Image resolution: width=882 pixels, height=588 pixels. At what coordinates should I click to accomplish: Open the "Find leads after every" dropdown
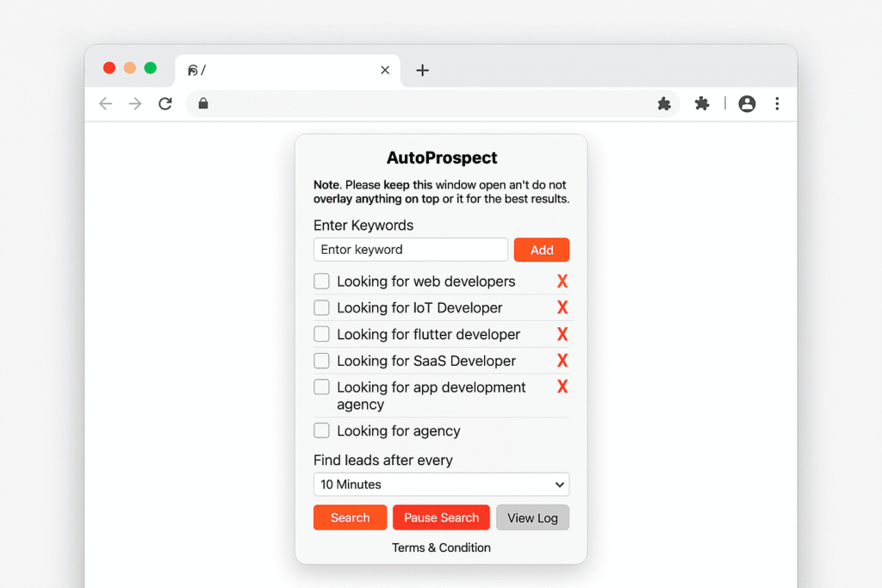click(441, 484)
